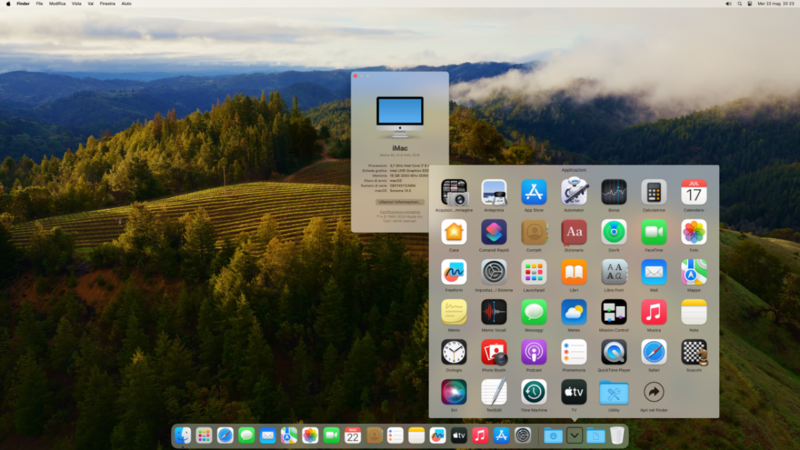Launch Libro Font from the stack
Viewport: 800px width, 450px height.
(614, 272)
